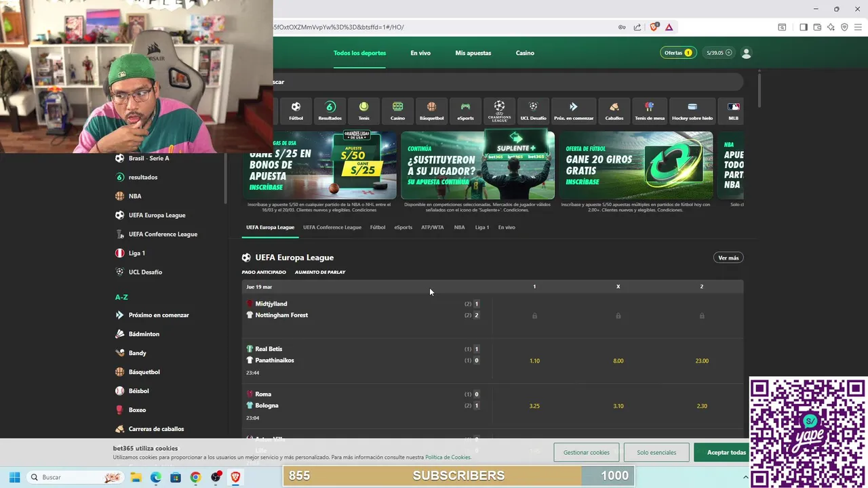
Task: Select Roma win odds 3.25
Action: tap(534, 406)
